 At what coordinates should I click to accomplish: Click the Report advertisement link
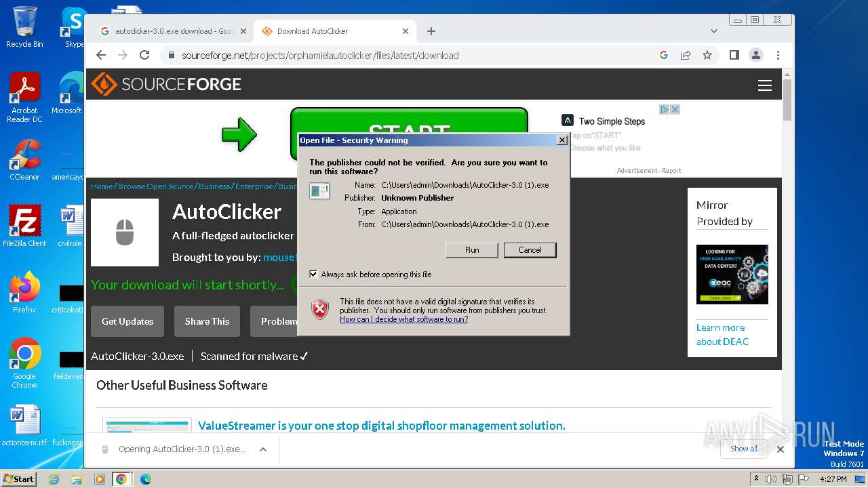(671, 171)
